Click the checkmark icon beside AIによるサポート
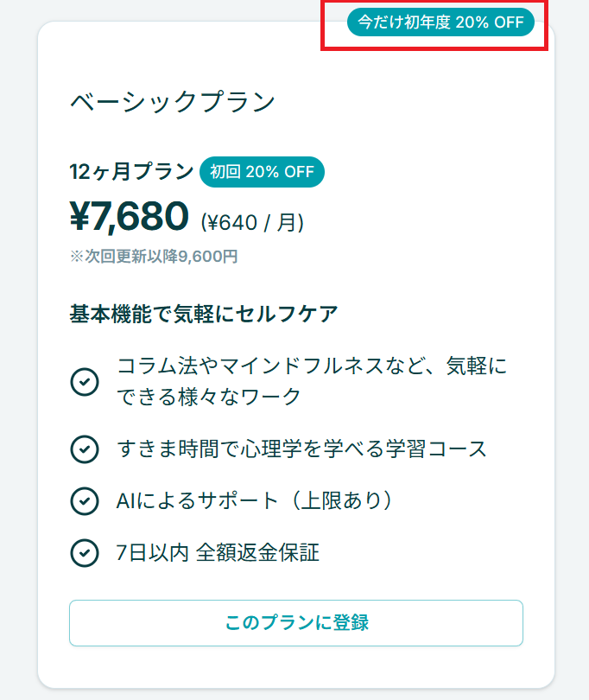The image size is (589, 700). pyautogui.click(x=85, y=501)
